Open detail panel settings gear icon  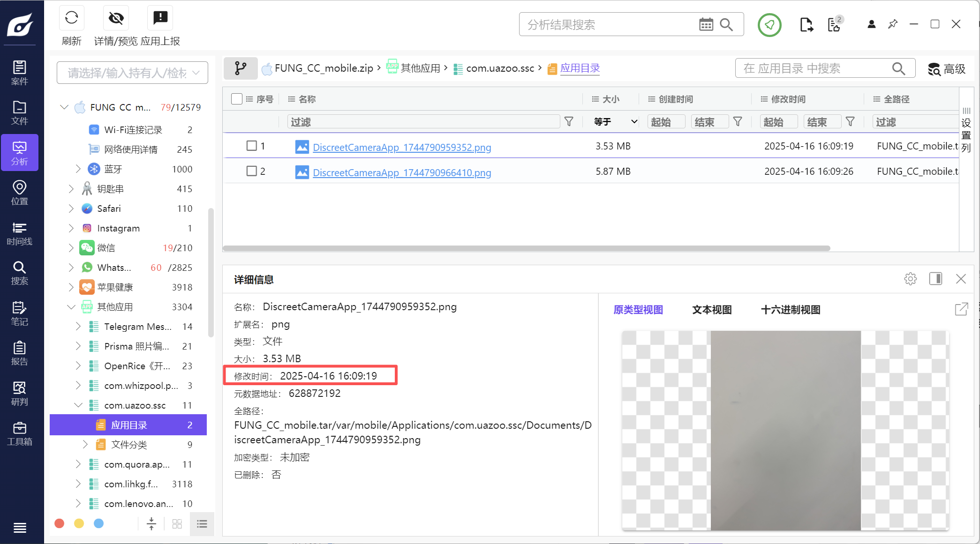pyautogui.click(x=910, y=279)
